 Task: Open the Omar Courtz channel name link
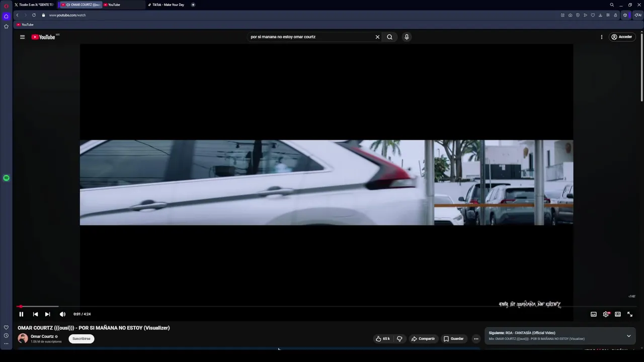pos(42,336)
